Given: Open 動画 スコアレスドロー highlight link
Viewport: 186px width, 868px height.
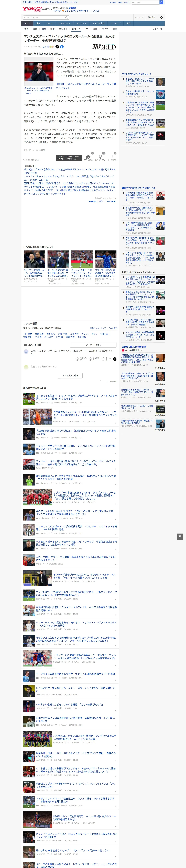Looking at the screenshot, I should click(x=86, y=86).
